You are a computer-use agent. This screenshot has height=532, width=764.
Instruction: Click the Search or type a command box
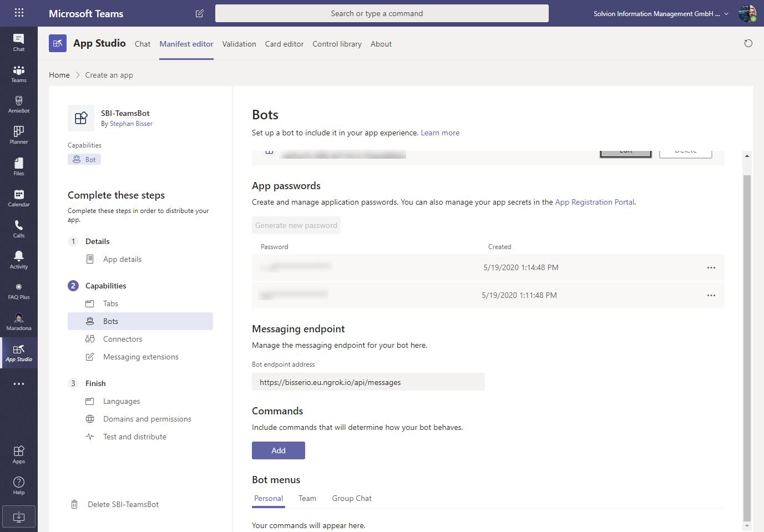(382, 13)
